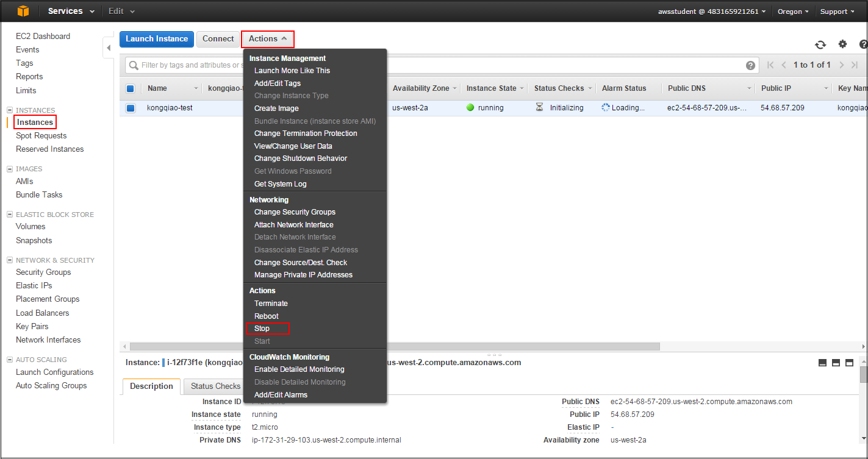
Task: Collapse the INSTANCES sidebar section
Action: 10,110
